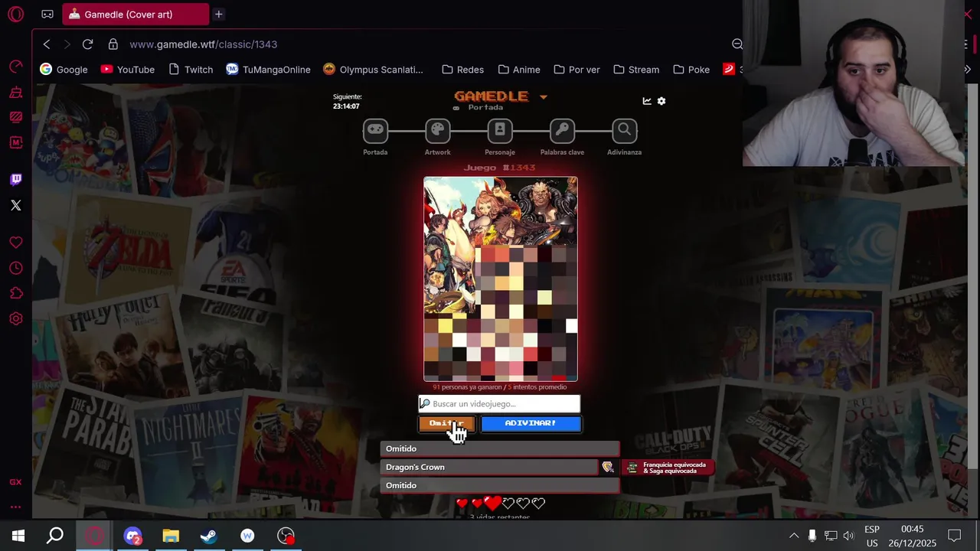
Task: Open the Google bookmark
Action: pyautogui.click(x=64, y=70)
